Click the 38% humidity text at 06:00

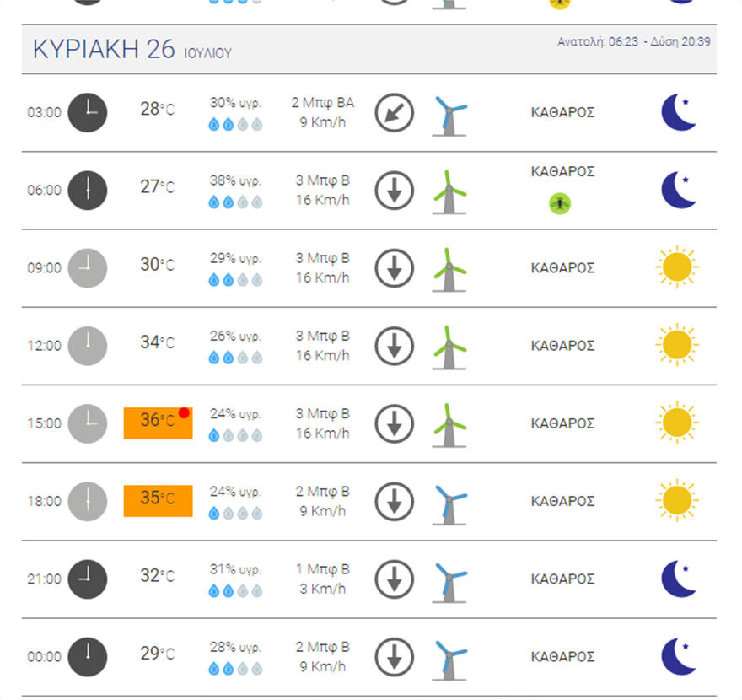[235, 180]
